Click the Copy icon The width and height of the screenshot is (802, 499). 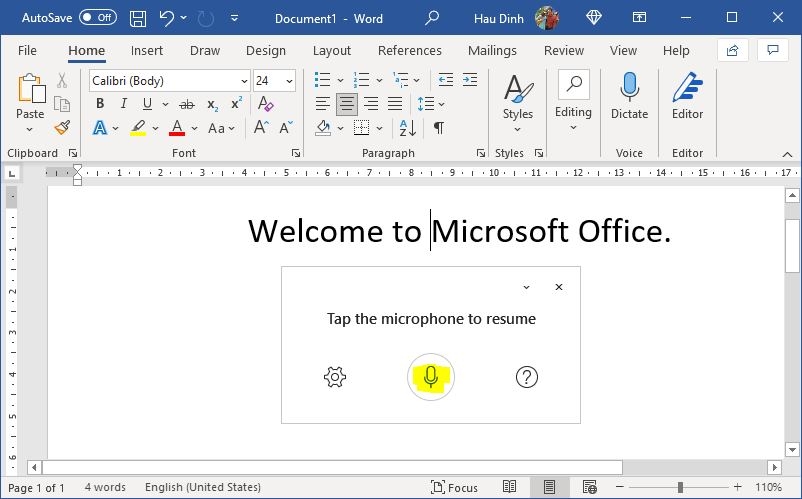(62, 104)
